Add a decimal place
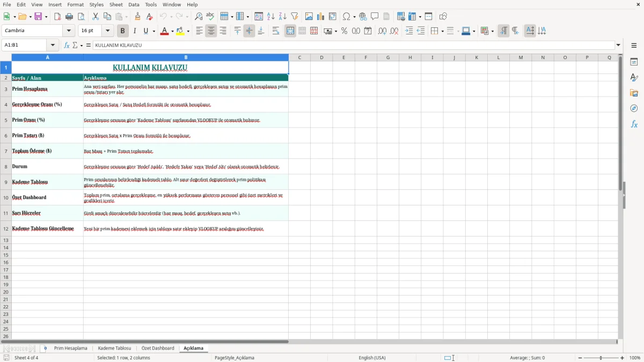Image resolution: width=644 pixels, height=362 pixels. (x=382, y=31)
